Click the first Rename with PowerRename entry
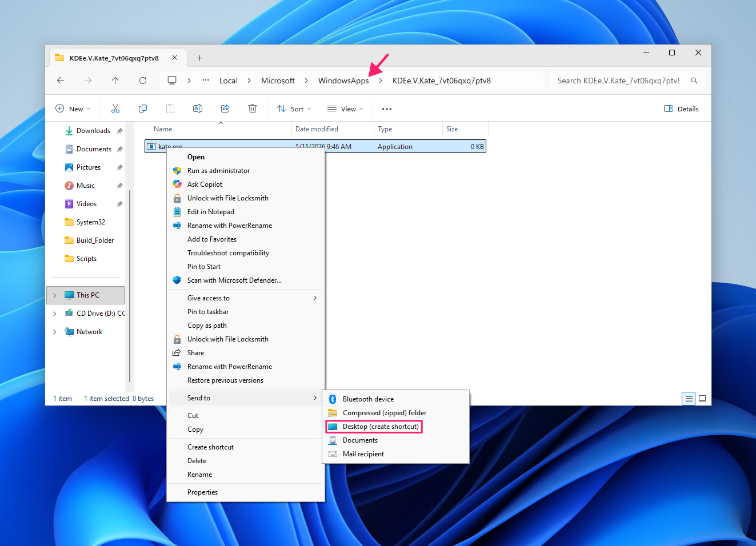756x546 pixels. [246, 226]
